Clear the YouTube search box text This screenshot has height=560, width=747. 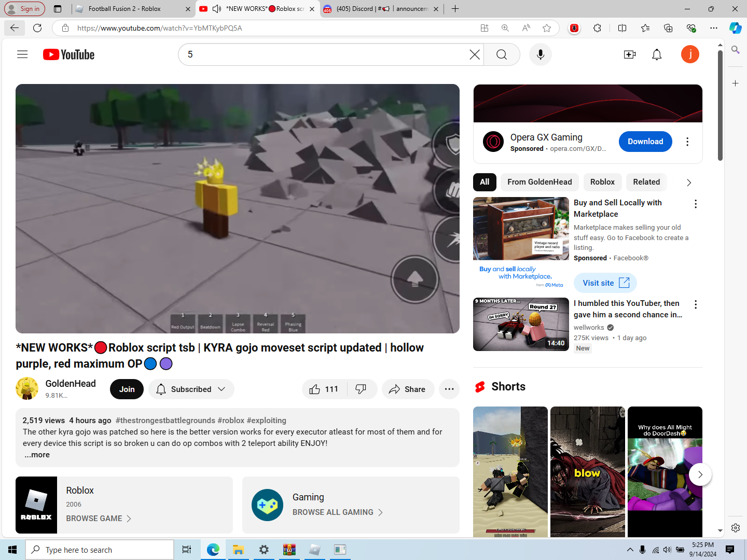coord(474,54)
